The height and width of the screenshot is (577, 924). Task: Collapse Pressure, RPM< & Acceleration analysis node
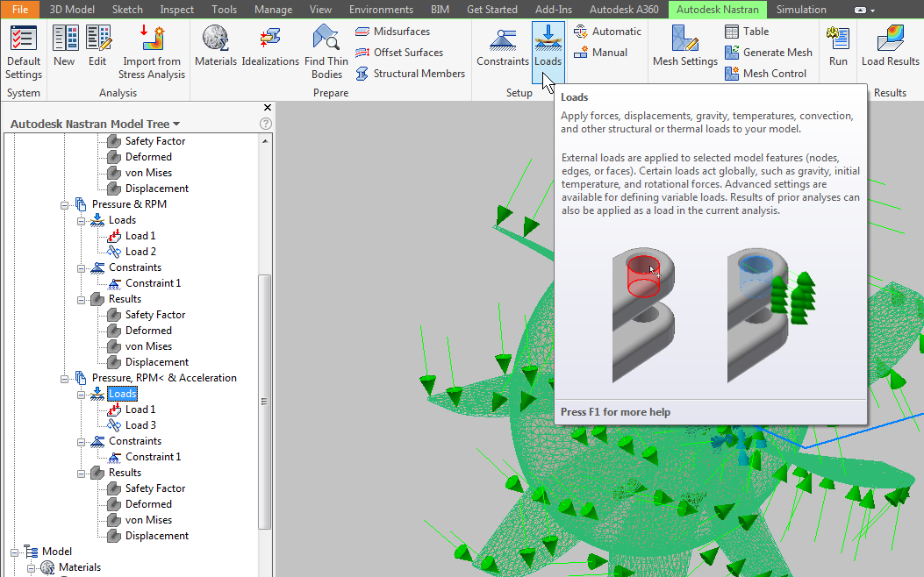[64, 379]
